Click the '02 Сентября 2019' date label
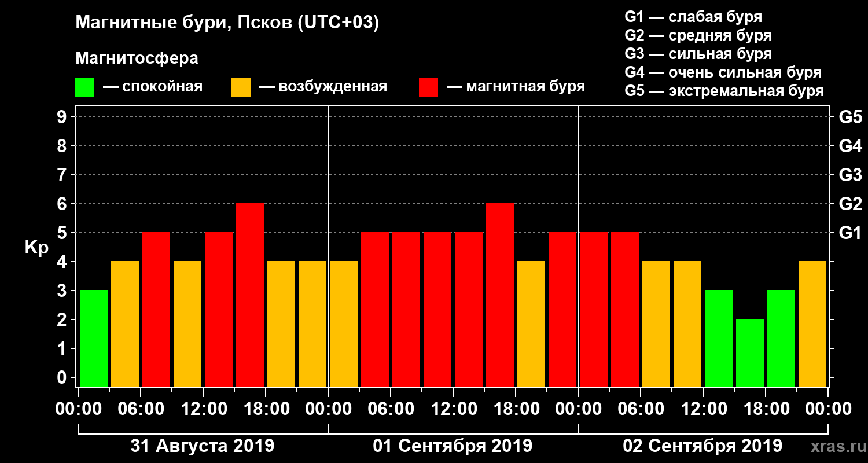 click(x=703, y=446)
